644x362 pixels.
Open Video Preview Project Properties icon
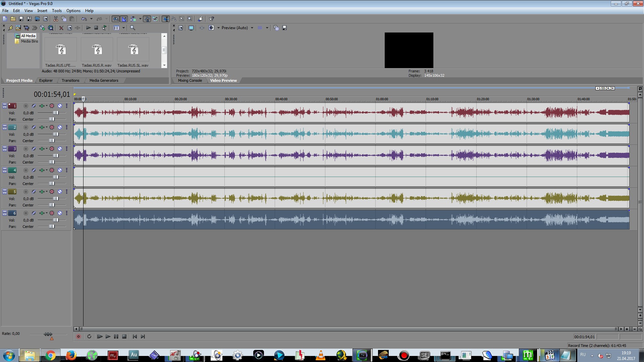[181, 28]
